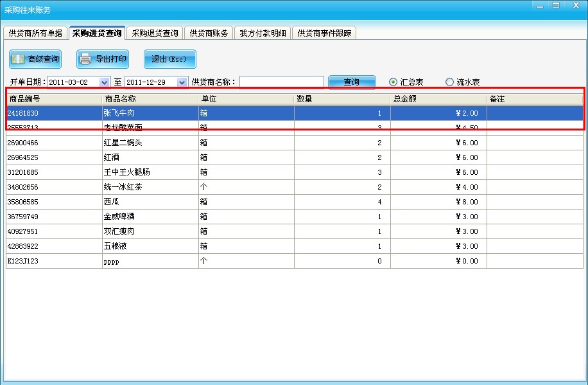Click product code 40927951
588x385 pixels.
click(x=23, y=231)
